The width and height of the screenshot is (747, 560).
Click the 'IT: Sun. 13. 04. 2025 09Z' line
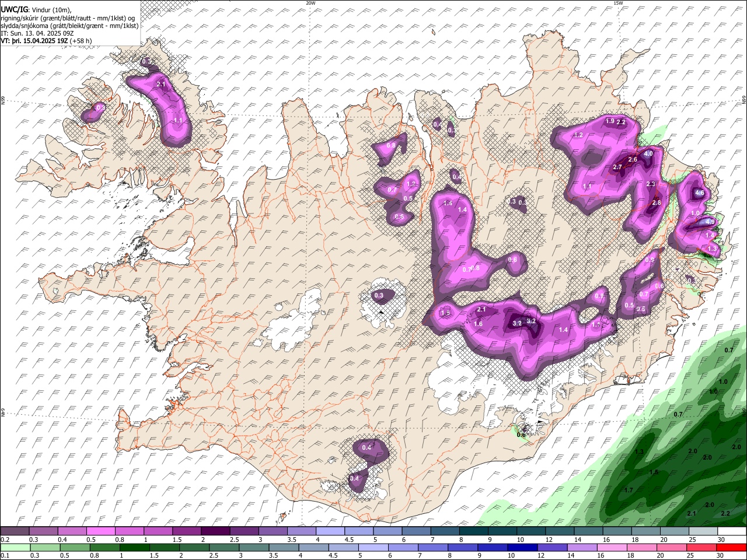[x=37, y=33]
